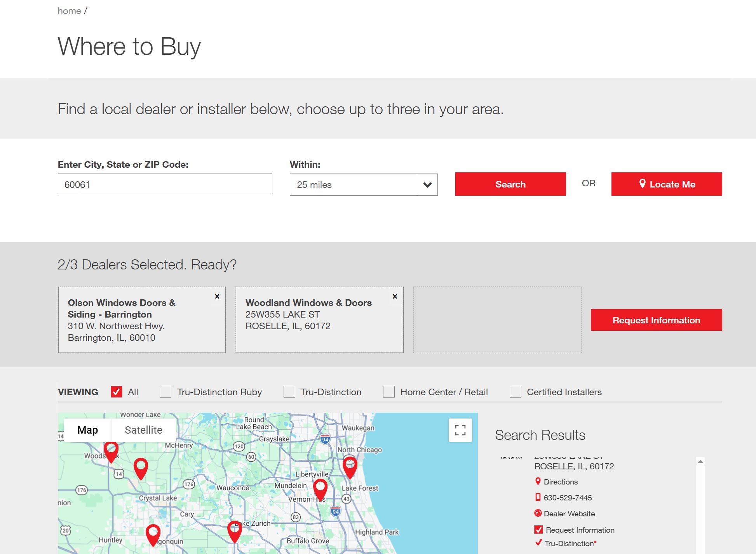
Task: Check the Certified Installers filter
Action: click(x=515, y=392)
